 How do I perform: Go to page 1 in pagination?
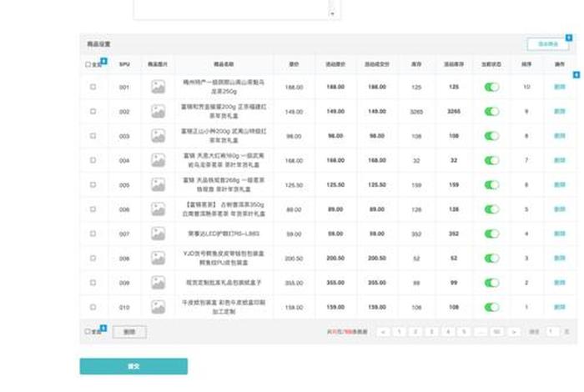tap(400, 332)
